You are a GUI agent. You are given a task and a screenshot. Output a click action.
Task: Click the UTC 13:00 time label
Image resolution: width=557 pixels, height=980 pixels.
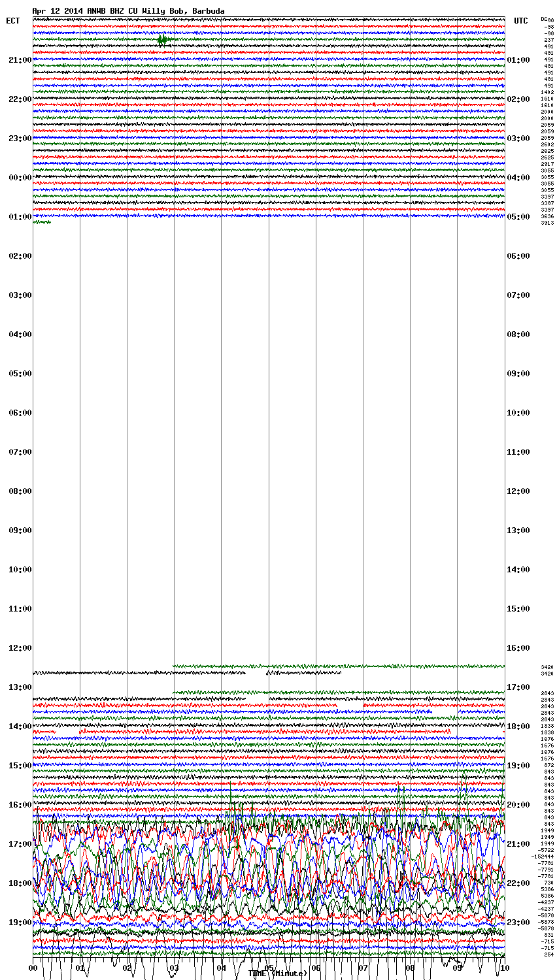pos(518,531)
